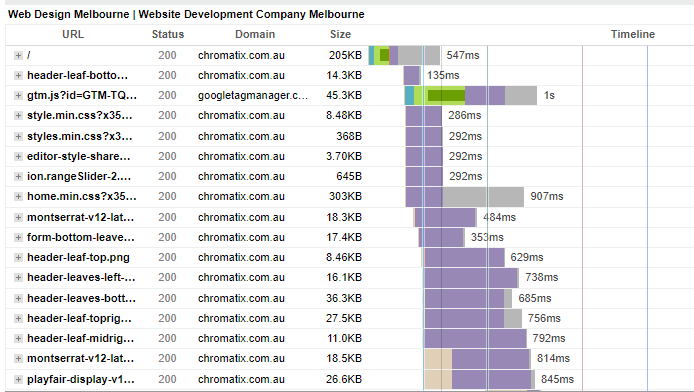Expand the editor-style-share request row
Screen dimensions: 694x392
[x=18, y=156]
